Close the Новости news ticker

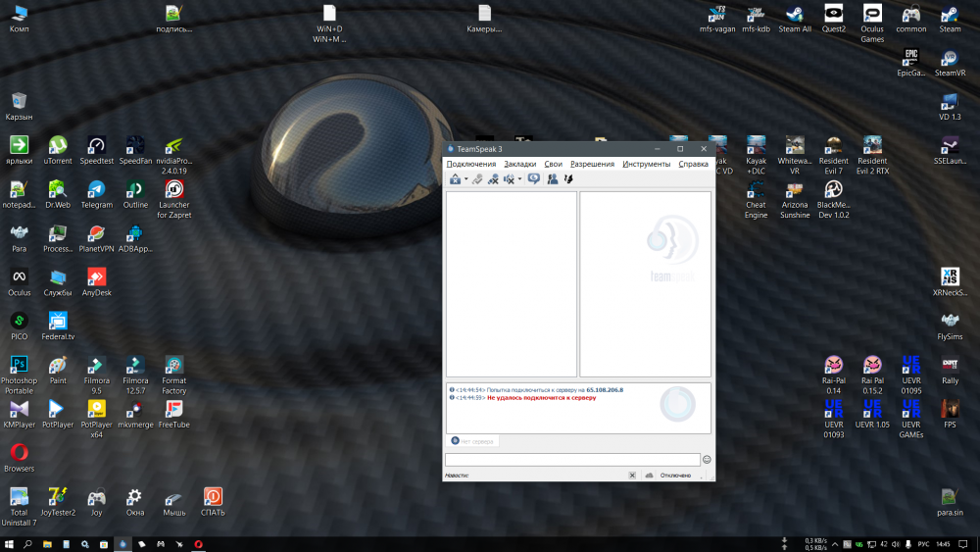coord(632,476)
